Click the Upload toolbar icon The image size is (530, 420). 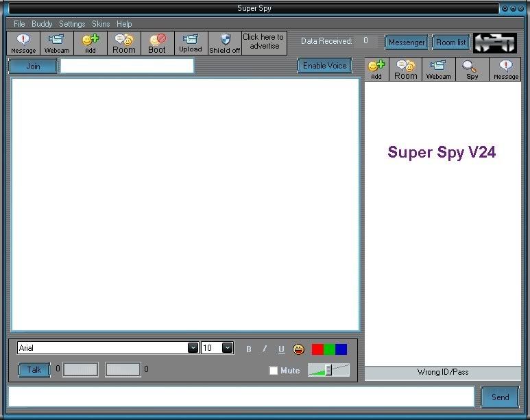click(191, 43)
